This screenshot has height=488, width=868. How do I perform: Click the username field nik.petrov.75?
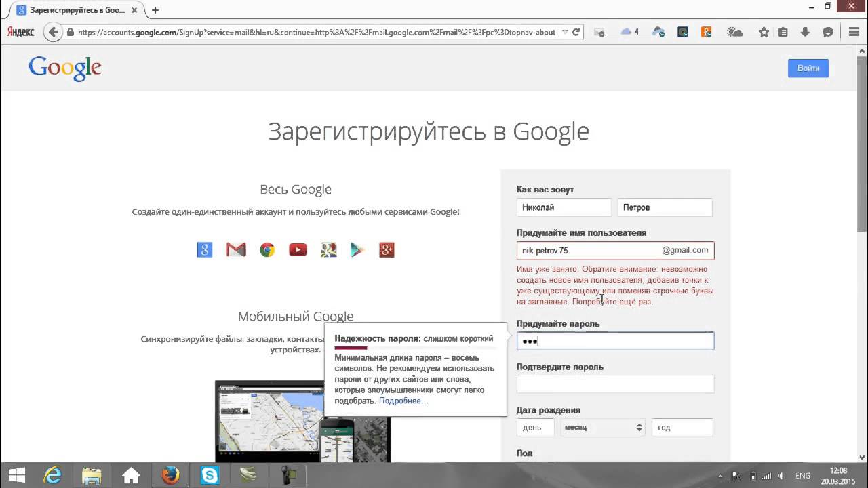[x=615, y=250]
